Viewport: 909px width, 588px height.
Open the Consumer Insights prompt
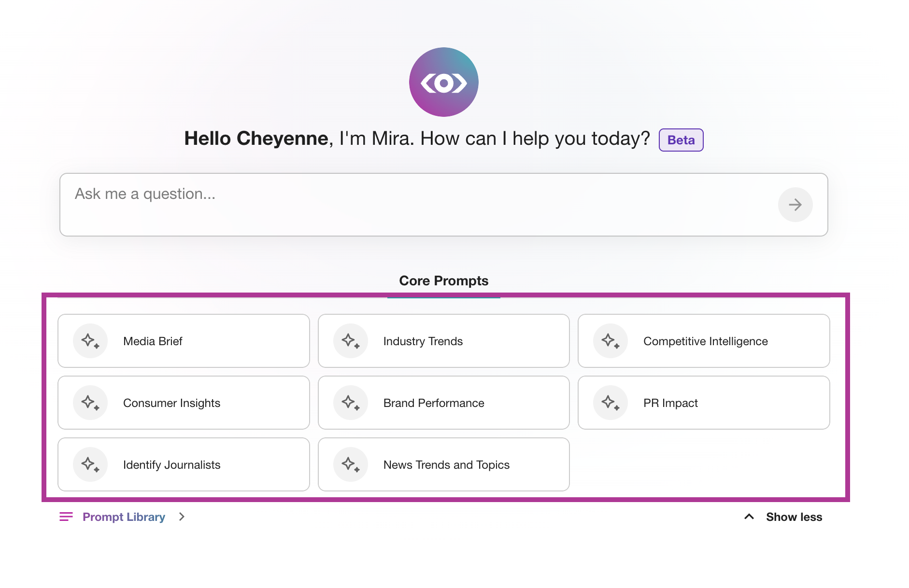(x=184, y=403)
